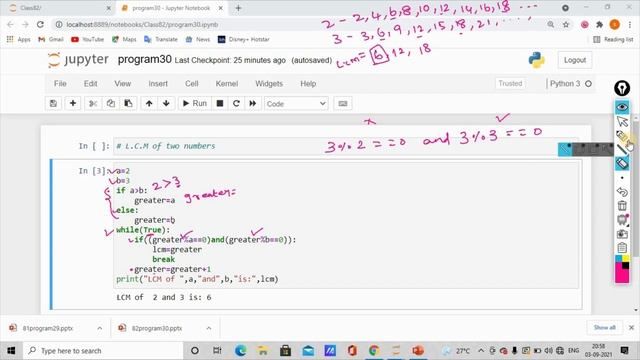Click the Trusted notebook button

tap(510, 83)
